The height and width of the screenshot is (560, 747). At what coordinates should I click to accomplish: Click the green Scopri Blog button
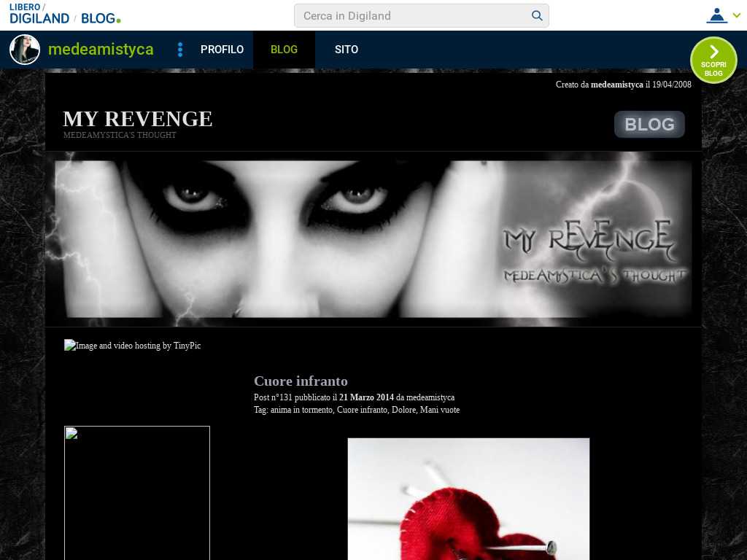713,60
